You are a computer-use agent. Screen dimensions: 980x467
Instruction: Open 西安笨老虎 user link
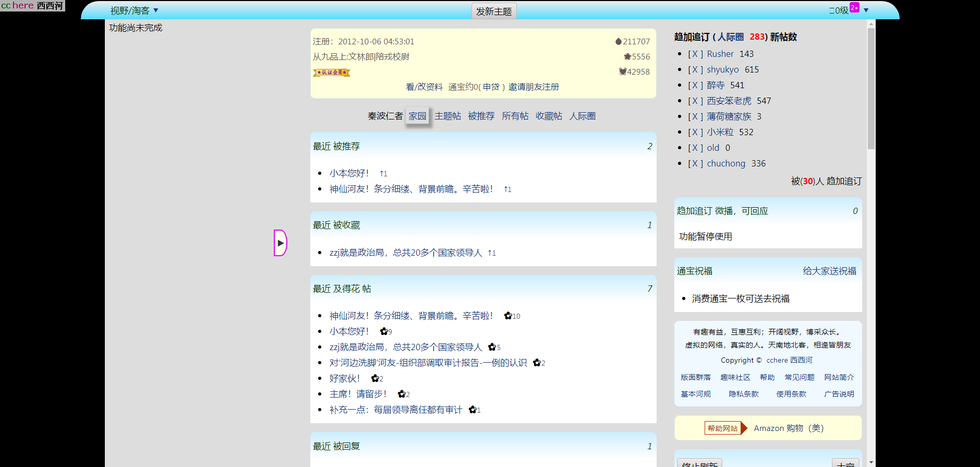point(729,101)
